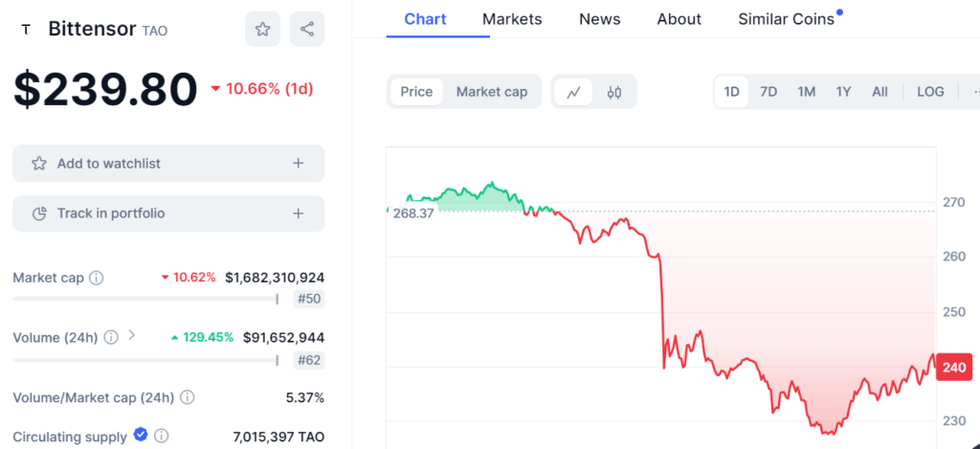This screenshot has height=449, width=980.
Task: Select the 7D time range
Action: [x=768, y=92]
